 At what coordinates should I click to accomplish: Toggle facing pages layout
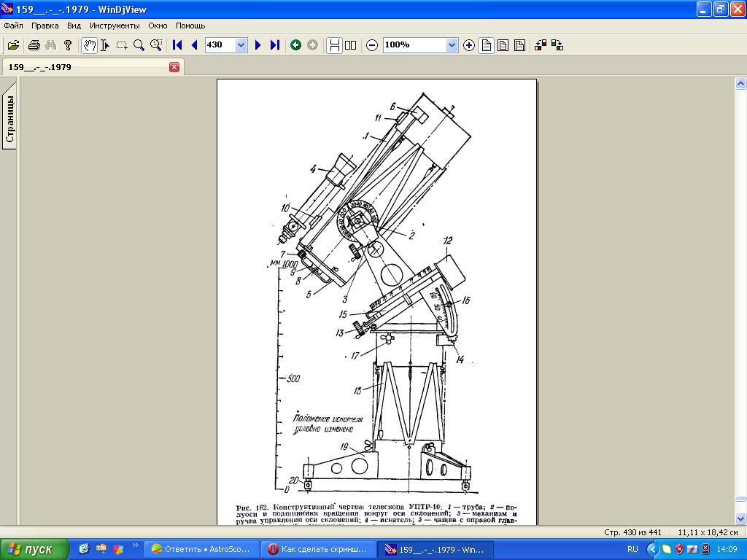click(351, 45)
